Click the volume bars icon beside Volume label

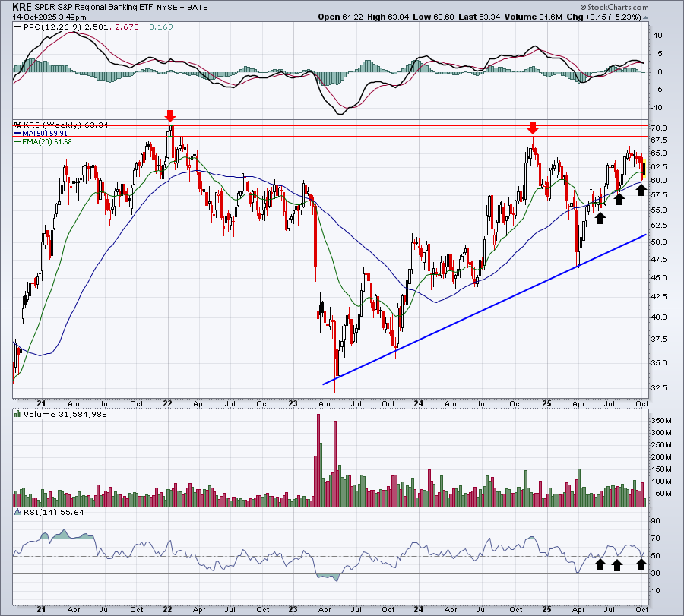(18, 414)
